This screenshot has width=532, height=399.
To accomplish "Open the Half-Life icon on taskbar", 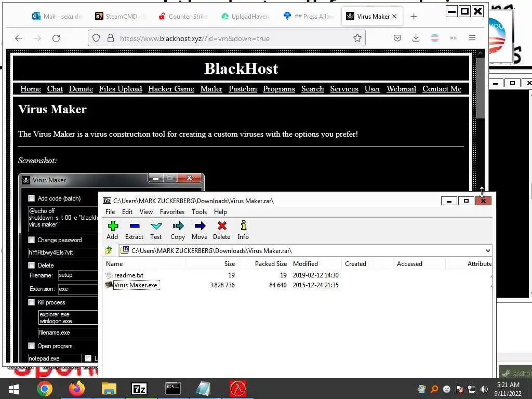I will coord(237,389).
